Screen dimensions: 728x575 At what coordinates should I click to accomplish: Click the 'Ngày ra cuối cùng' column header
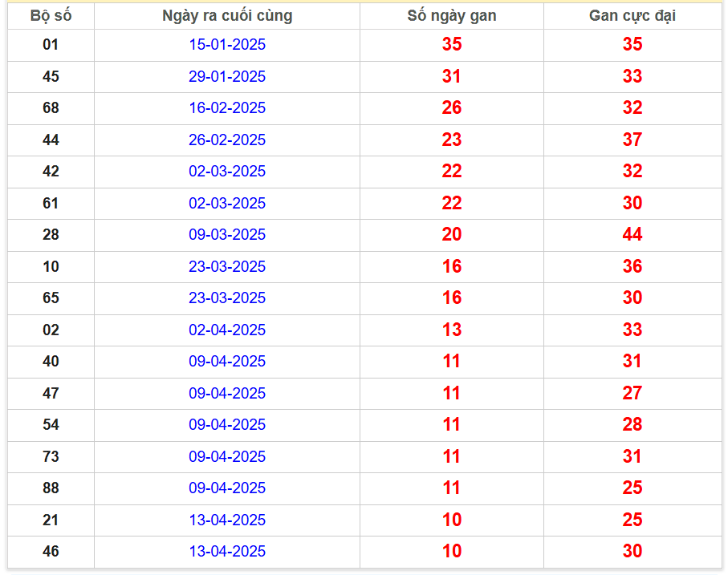point(227,16)
